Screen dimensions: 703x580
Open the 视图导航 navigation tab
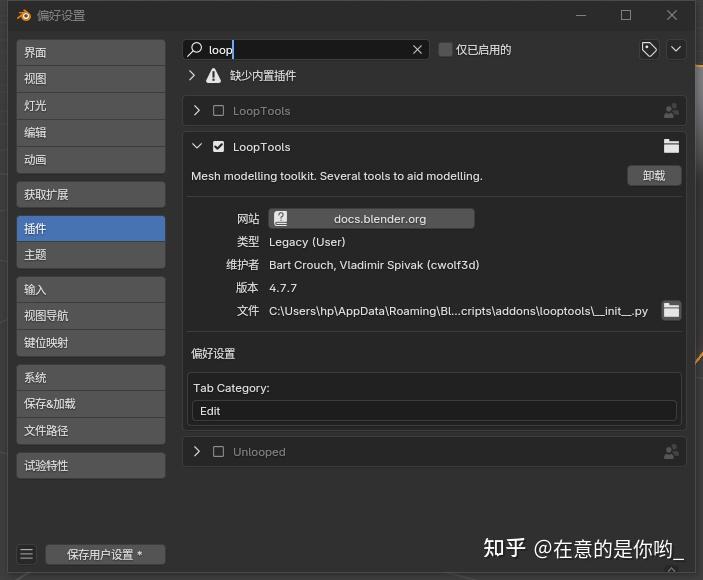(x=91, y=316)
